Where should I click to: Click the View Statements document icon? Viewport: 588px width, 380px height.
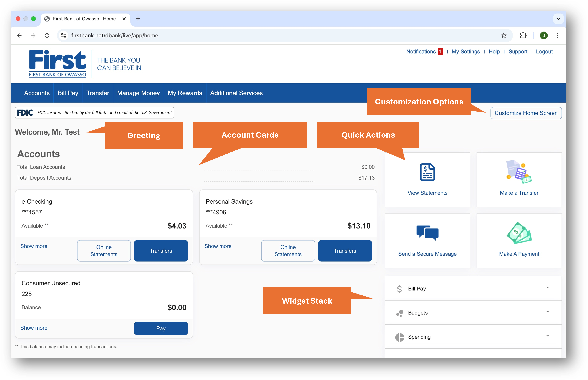(427, 172)
